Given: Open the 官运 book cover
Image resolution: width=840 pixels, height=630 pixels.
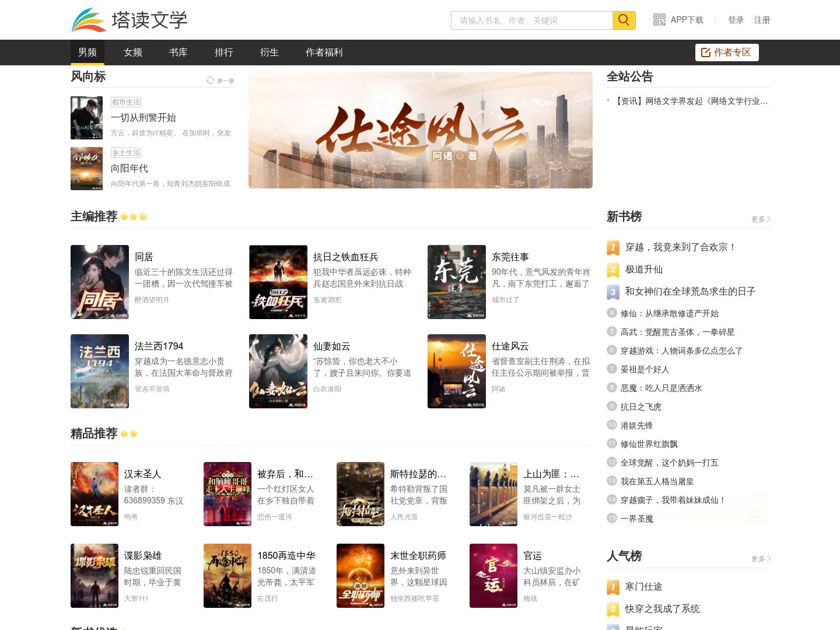Looking at the screenshot, I should 494,576.
